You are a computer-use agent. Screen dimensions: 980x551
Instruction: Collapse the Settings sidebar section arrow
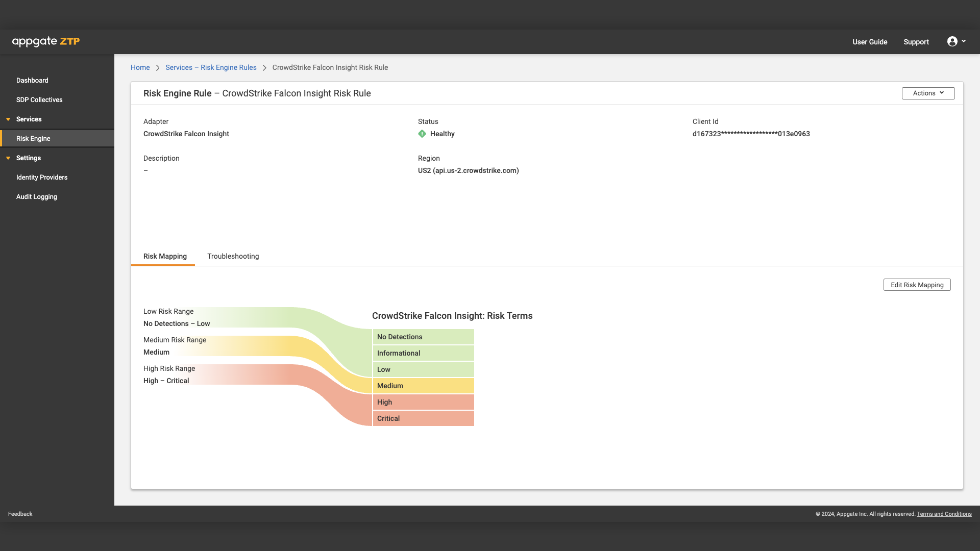click(x=8, y=158)
